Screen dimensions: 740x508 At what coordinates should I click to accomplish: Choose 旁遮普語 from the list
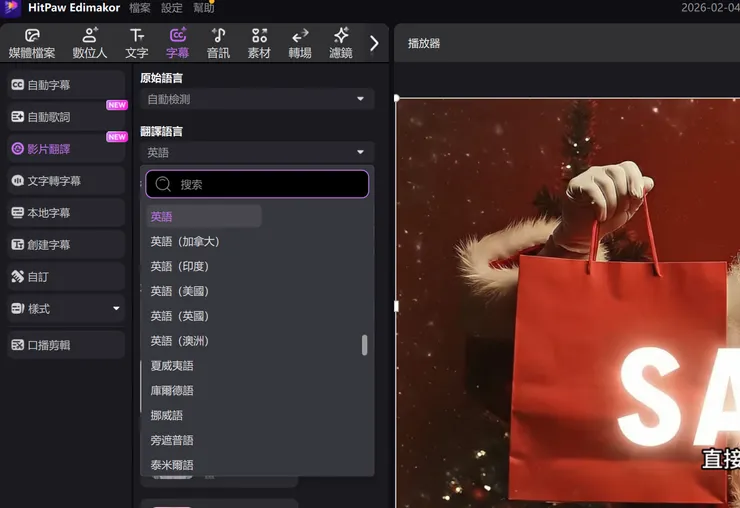[x=172, y=440]
